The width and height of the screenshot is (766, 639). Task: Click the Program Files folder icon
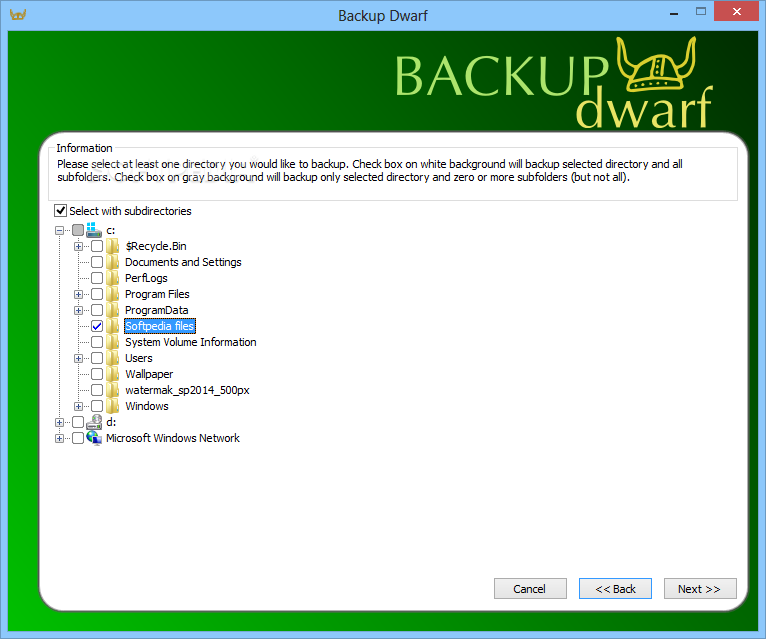pyautogui.click(x=113, y=294)
